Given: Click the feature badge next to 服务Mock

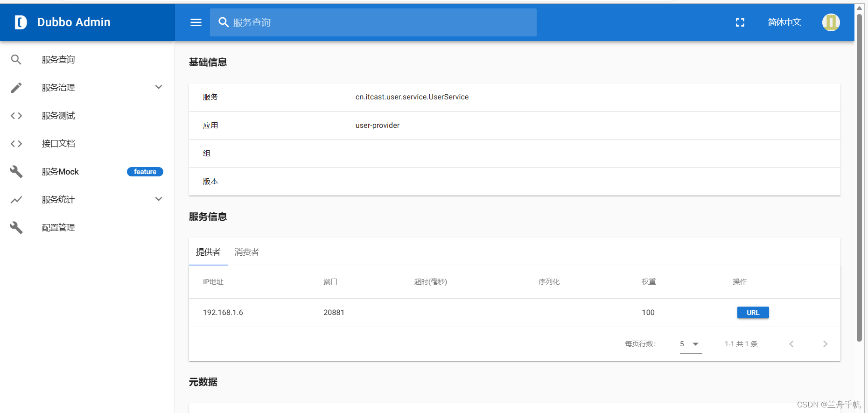Looking at the screenshot, I should click(x=145, y=172).
